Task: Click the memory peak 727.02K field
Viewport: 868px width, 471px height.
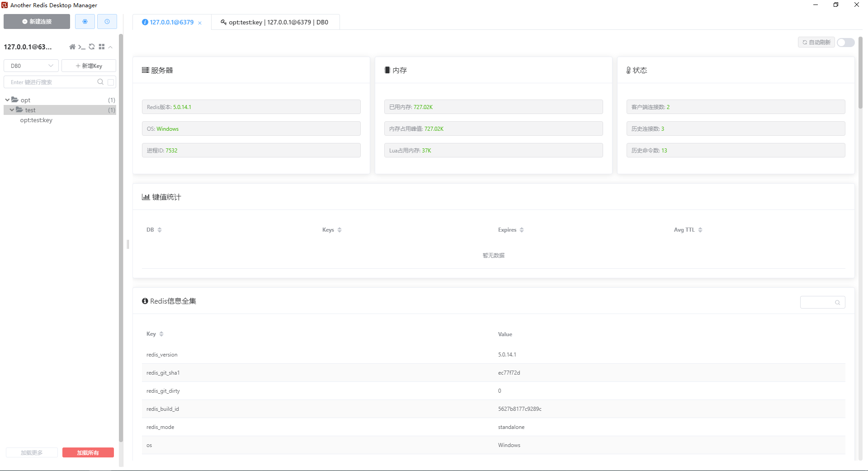Action: click(494, 128)
